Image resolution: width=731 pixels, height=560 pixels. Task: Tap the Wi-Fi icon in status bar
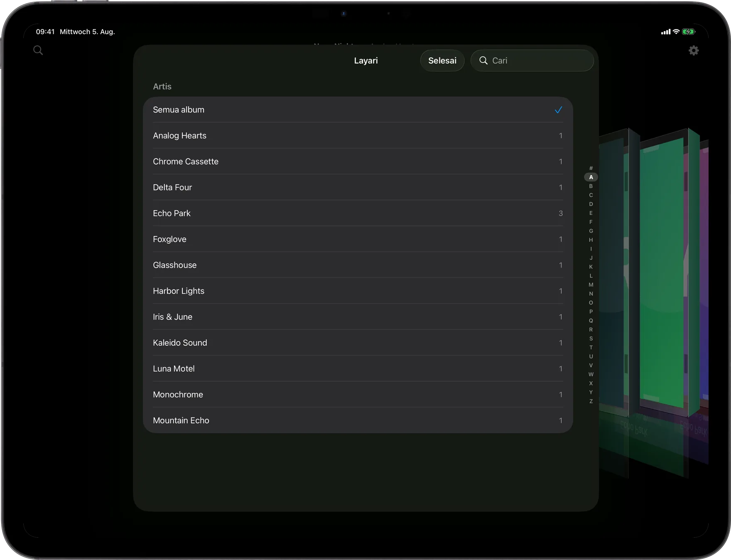coord(676,32)
